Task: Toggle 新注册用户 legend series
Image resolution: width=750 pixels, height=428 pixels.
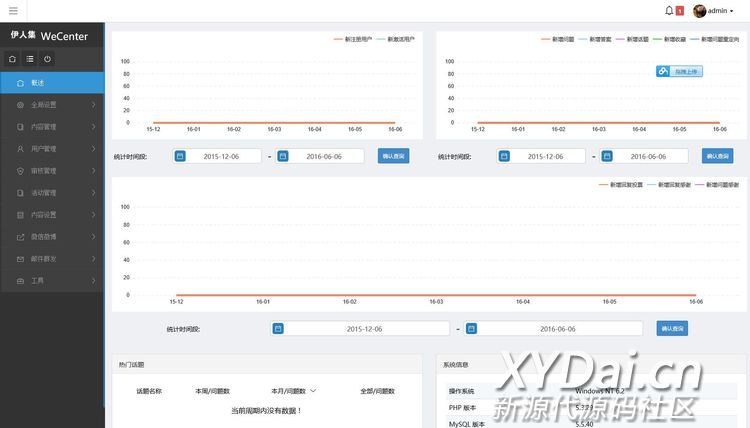Action: (x=353, y=39)
